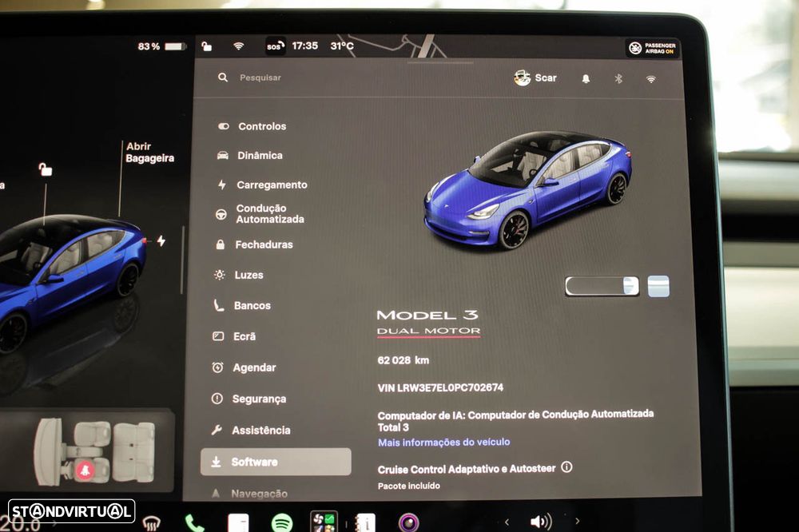Tap the VIN LRW3E7EL0PC702674 text

click(440, 387)
